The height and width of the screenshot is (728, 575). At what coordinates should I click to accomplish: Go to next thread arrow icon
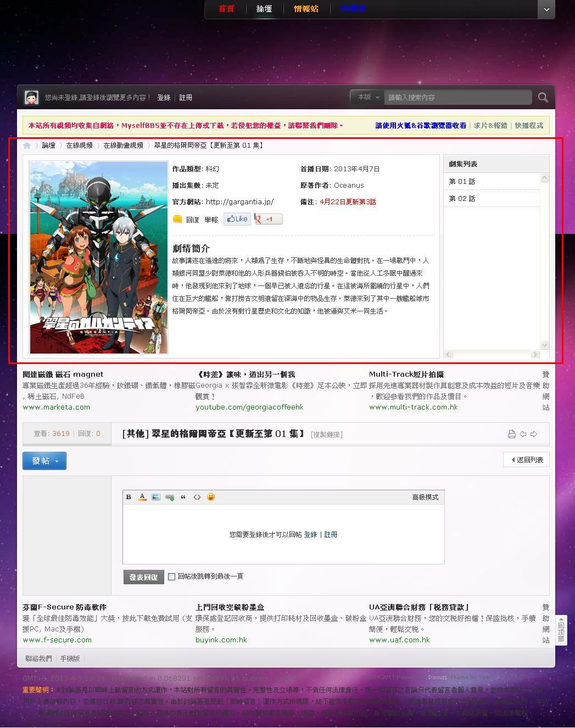click(534, 434)
